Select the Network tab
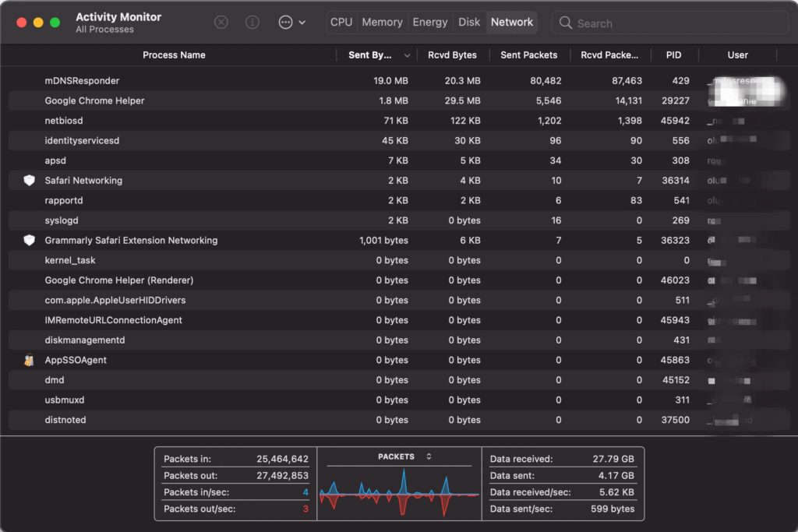798x532 pixels. pyautogui.click(x=511, y=23)
